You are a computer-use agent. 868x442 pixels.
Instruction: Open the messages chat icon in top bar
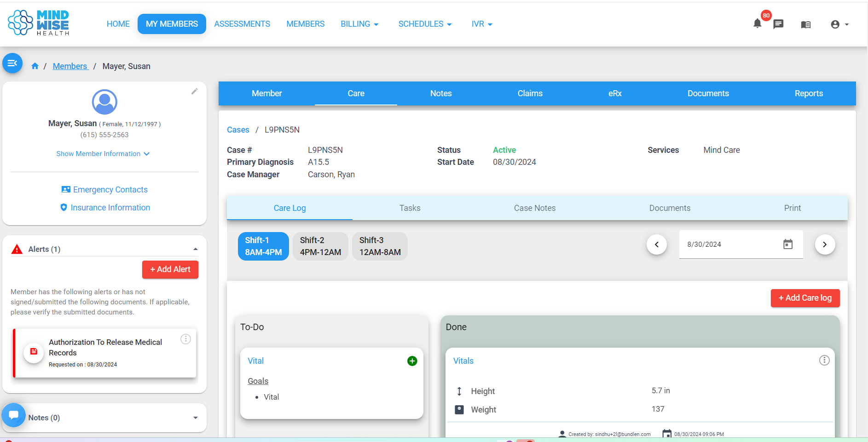pyautogui.click(x=779, y=24)
